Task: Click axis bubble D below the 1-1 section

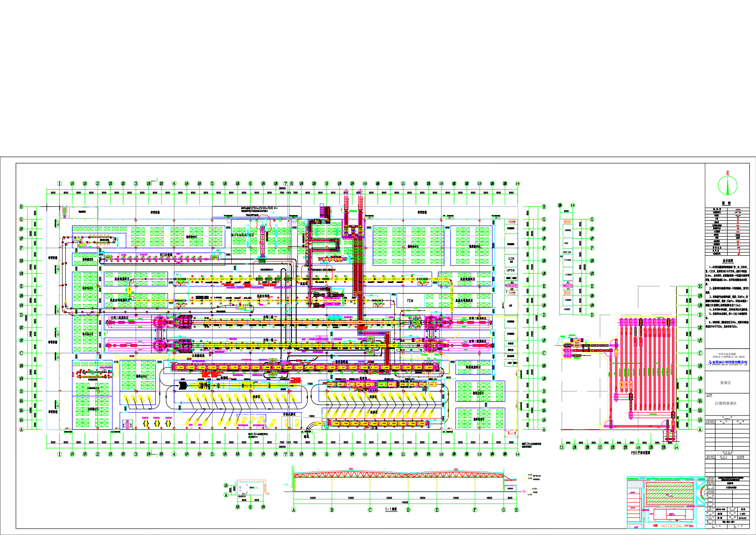Action: tap(408, 510)
